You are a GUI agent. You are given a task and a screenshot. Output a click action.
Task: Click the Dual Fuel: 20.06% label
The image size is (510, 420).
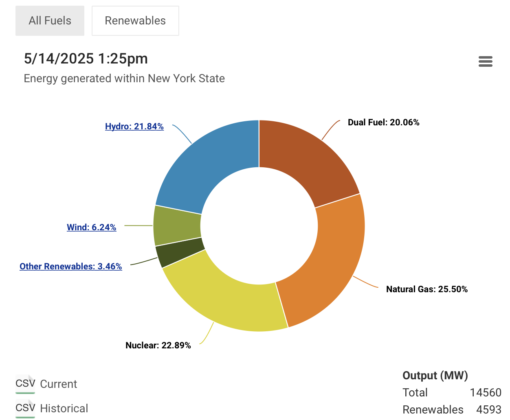[383, 122]
